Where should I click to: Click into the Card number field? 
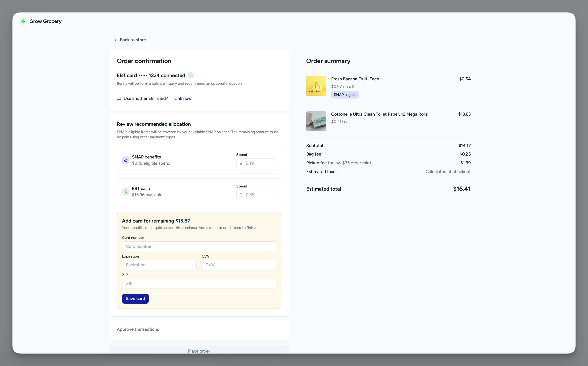coord(199,246)
